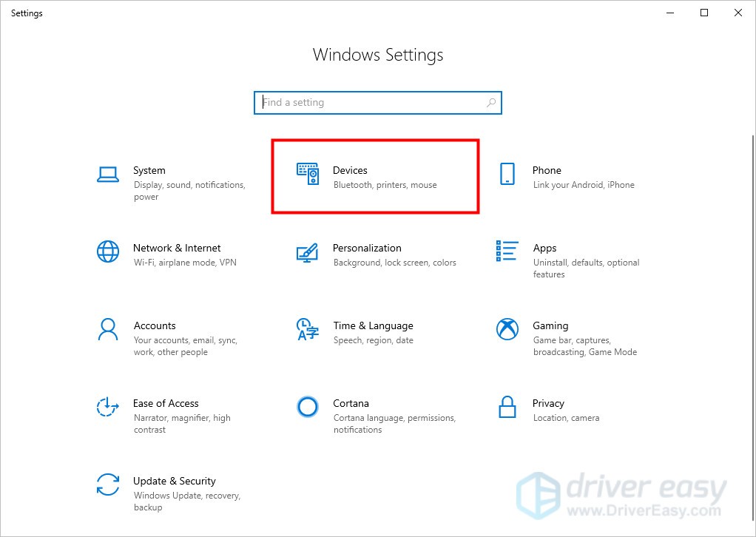Open Apps settings title
756x537 pixels.
[545, 249]
